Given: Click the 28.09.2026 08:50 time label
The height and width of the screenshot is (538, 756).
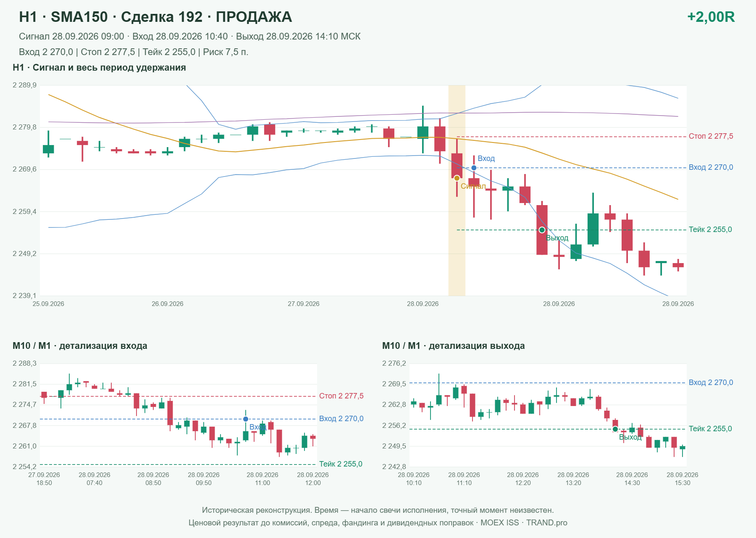Looking at the screenshot, I should pos(153,479).
